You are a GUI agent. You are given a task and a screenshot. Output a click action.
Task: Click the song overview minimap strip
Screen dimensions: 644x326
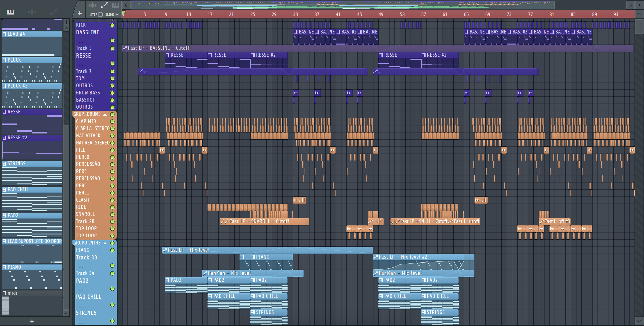pos(343,5)
